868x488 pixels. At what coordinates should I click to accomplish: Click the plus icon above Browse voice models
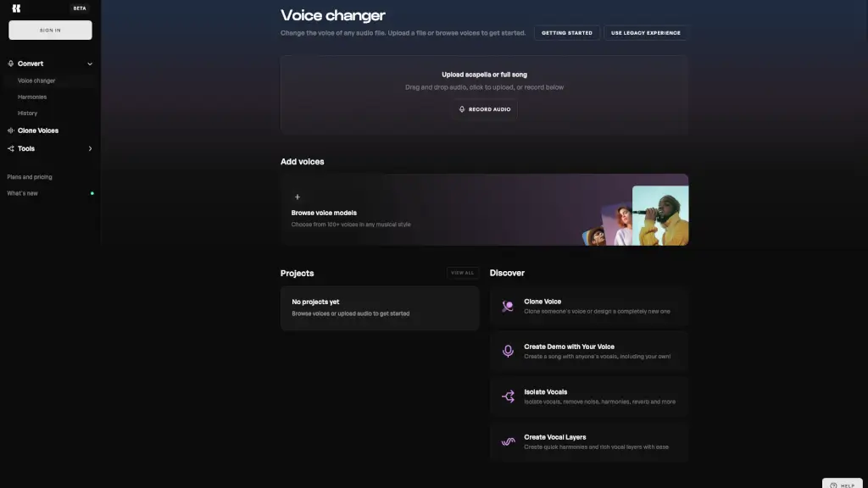(297, 197)
